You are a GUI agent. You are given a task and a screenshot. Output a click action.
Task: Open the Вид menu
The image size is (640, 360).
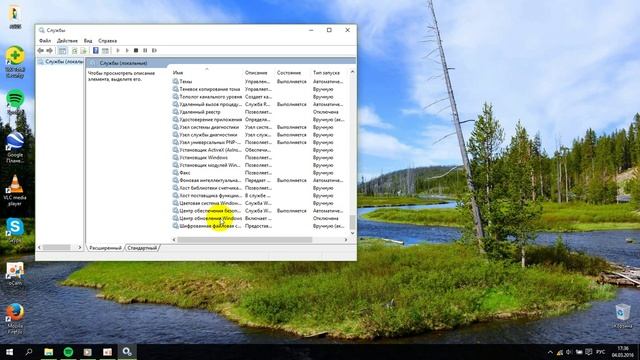(88, 41)
